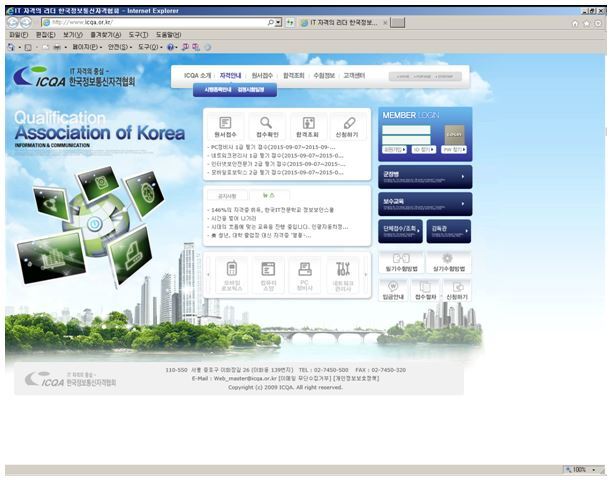Open the zoom level 100% dropdown arrow
This screenshot has width=610, height=480.
tap(594, 469)
